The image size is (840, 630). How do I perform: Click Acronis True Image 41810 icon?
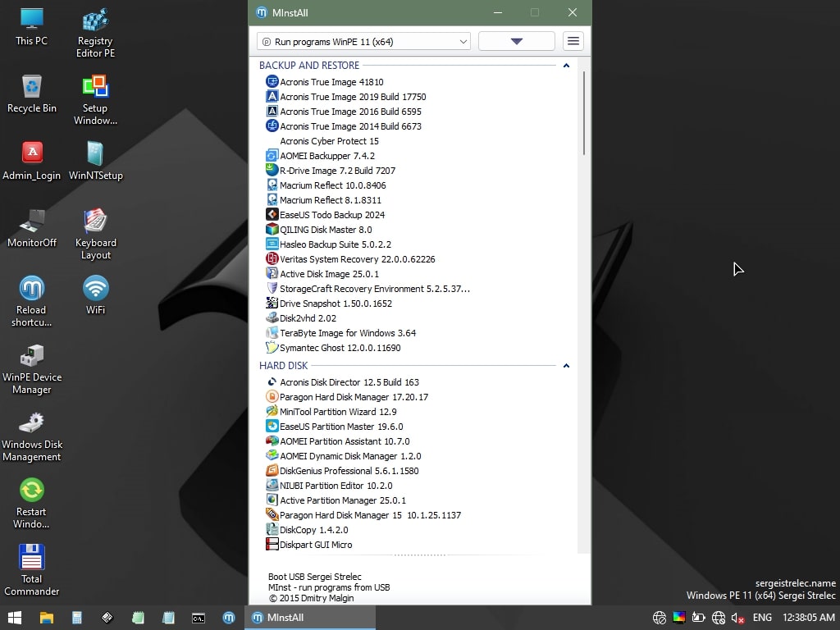(x=272, y=82)
